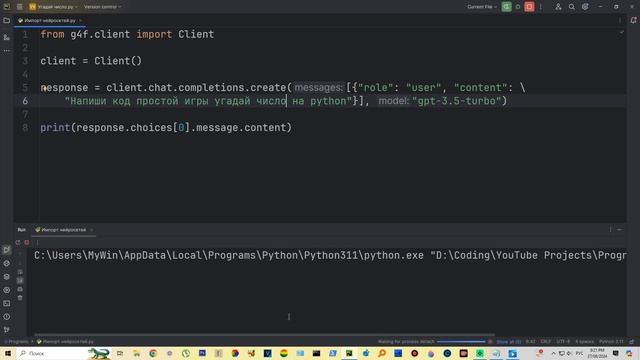Click the cursor position indicator in status bar
Viewport: 640px width, 360px height.
(x=530, y=342)
